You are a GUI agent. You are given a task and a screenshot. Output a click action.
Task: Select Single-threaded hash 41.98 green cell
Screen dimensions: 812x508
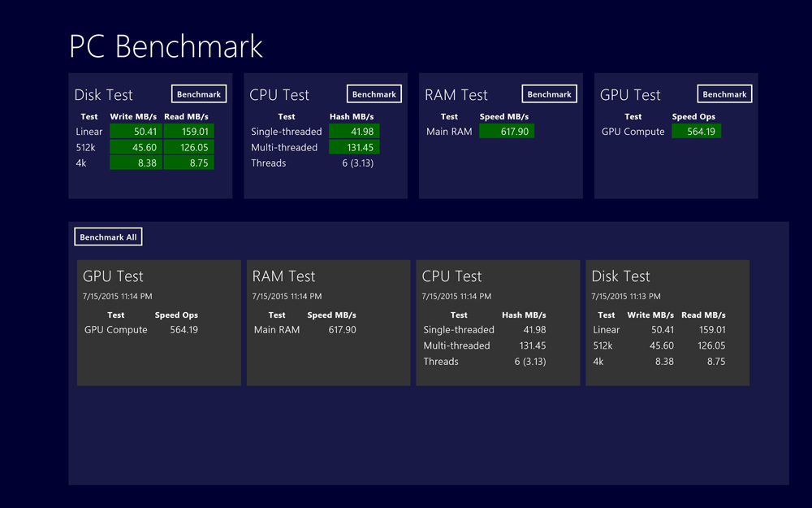pyautogui.click(x=354, y=132)
